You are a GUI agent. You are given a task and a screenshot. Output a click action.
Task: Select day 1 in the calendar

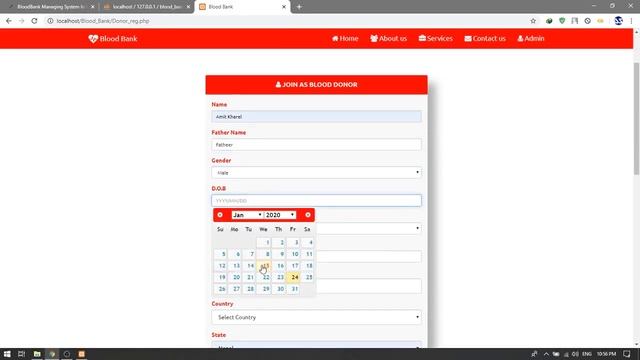click(x=264, y=242)
